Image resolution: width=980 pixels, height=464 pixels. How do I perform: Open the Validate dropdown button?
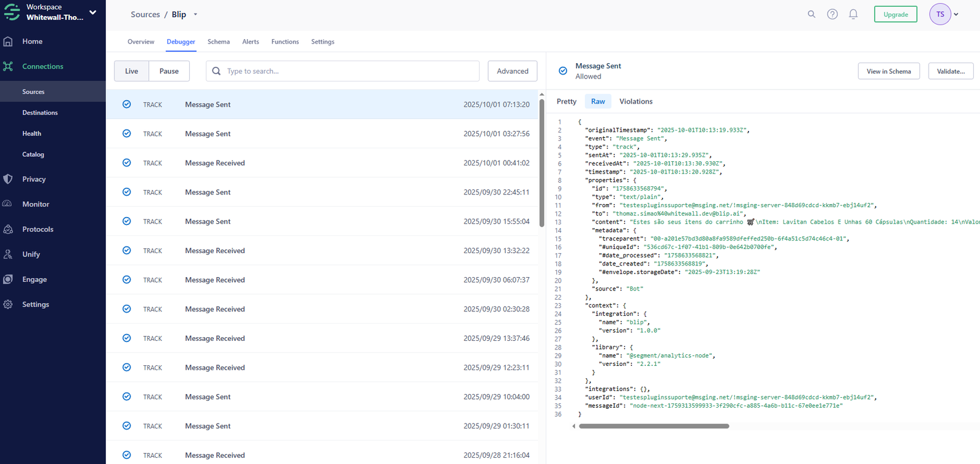pyautogui.click(x=951, y=71)
